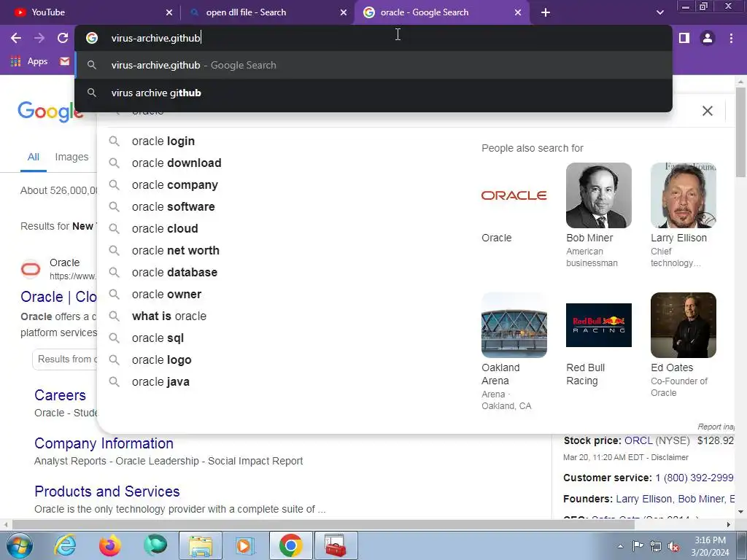This screenshot has width=747, height=560.
Task: Open the Ed Oates photo thumbnail
Action: coord(684,325)
